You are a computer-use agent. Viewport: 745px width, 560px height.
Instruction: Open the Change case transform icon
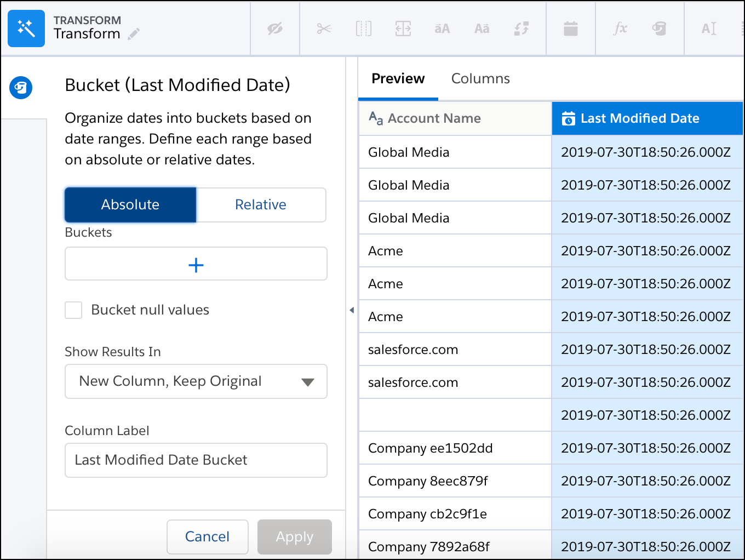[x=482, y=28]
